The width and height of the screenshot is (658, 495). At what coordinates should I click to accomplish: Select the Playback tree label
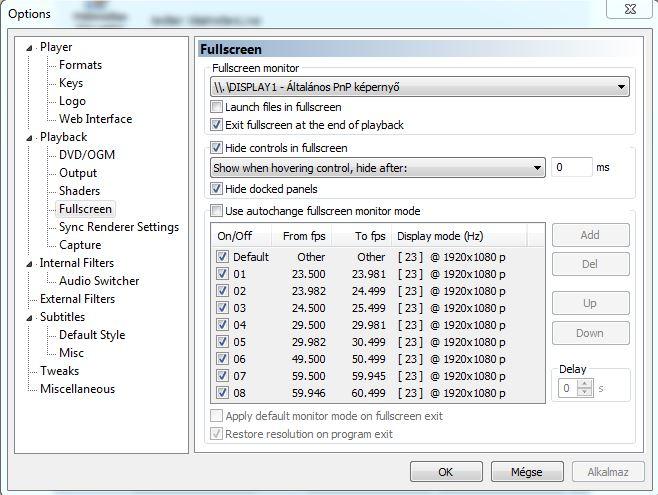tap(63, 137)
